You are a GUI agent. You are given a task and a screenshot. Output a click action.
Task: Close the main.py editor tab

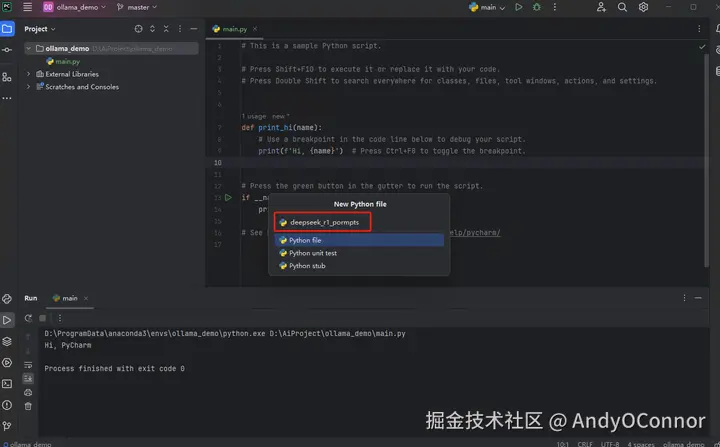[255, 28]
